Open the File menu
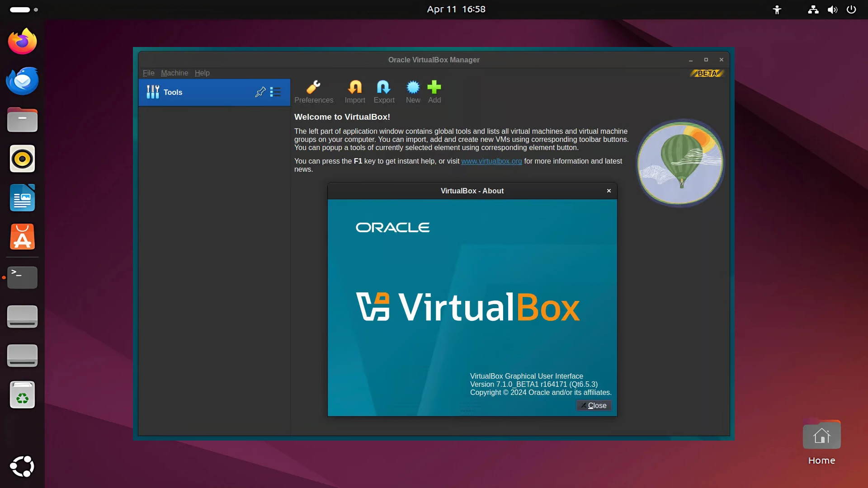 click(148, 73)
